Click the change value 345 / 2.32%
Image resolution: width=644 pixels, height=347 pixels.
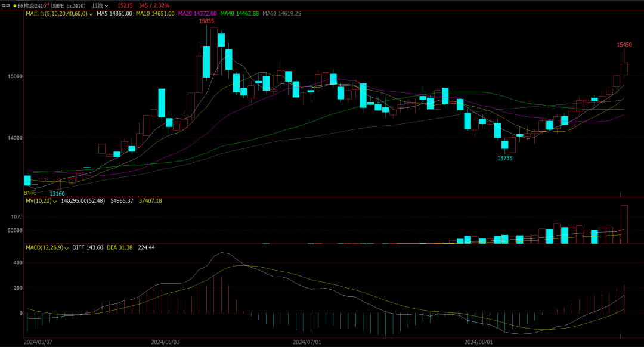coord(154,6)
